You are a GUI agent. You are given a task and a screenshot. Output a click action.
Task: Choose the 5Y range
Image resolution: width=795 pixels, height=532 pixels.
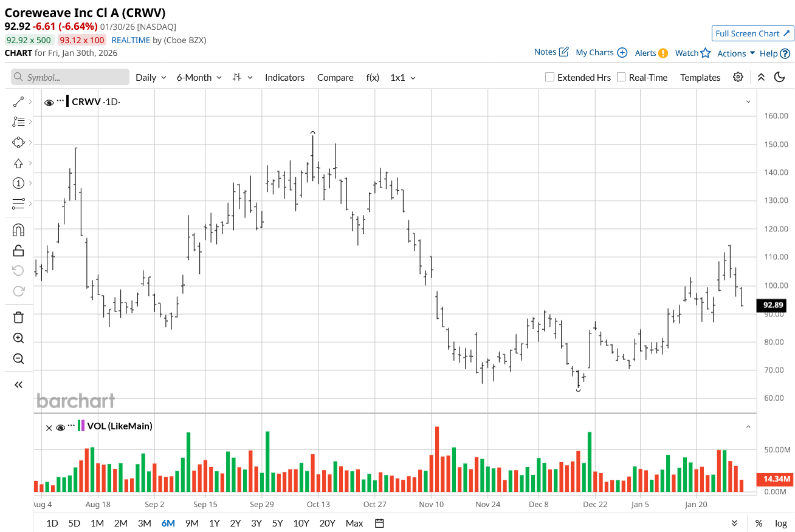pos(278,523)
